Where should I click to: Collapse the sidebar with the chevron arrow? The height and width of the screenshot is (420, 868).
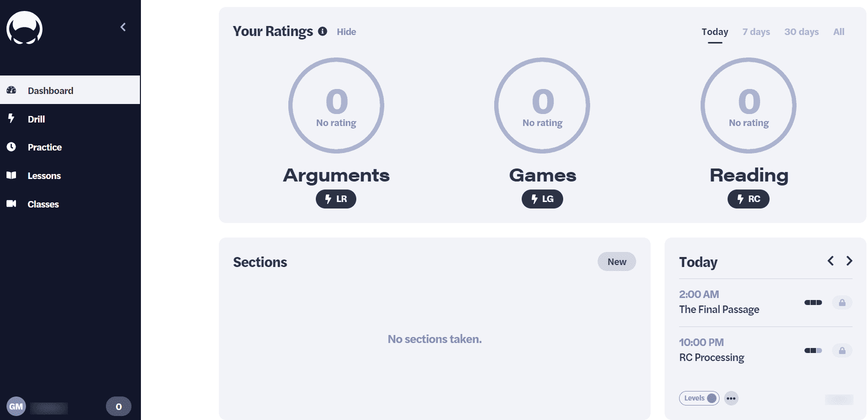point(123,27)
